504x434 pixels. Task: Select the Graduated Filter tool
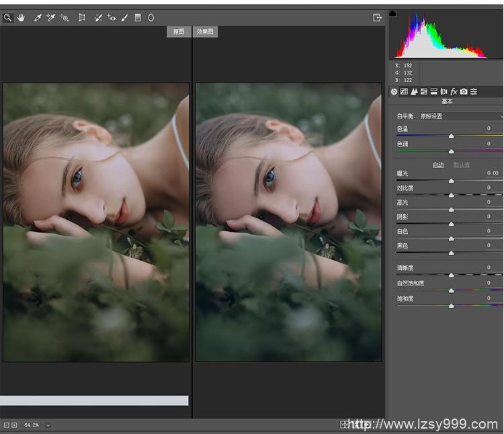(x=138, y=18)
